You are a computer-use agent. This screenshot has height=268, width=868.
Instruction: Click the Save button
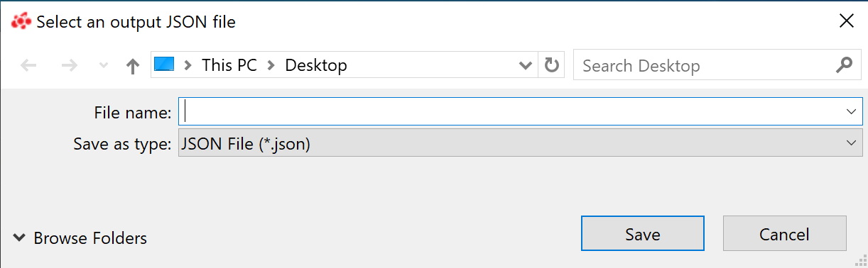(643, 234)
